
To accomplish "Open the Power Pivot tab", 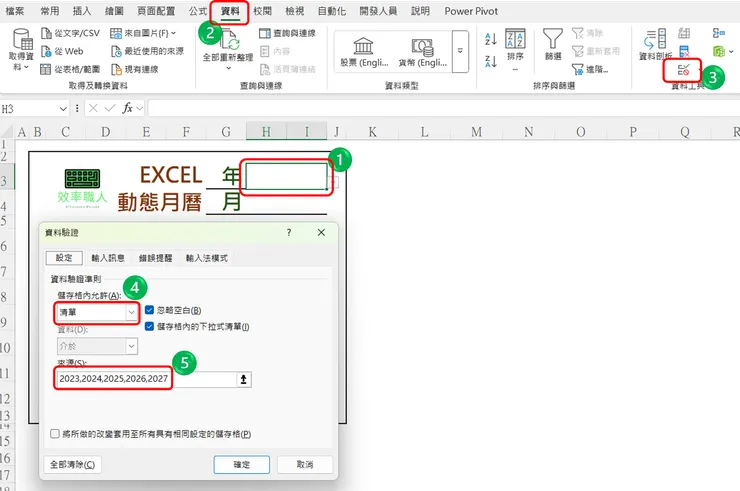I will [471, 11].
